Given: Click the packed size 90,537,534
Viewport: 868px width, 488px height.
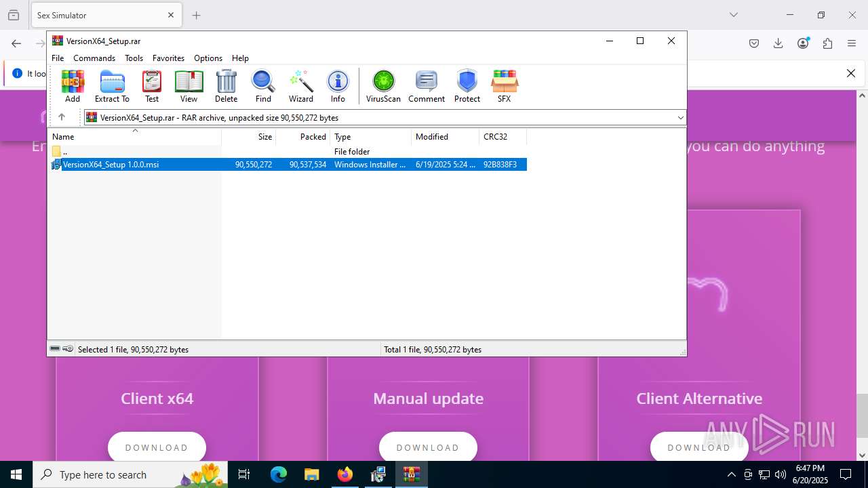Looking at the screenshot, I should (x=308, y=165).
